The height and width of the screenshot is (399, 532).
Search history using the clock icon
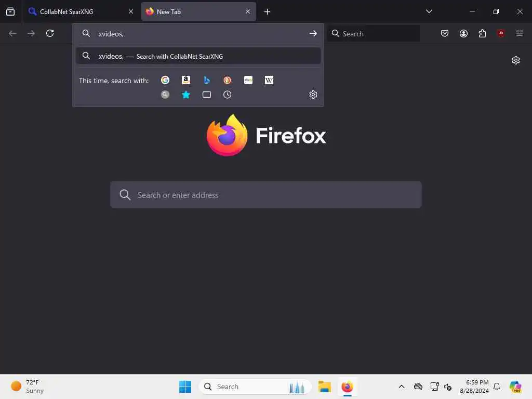(228, 95)
